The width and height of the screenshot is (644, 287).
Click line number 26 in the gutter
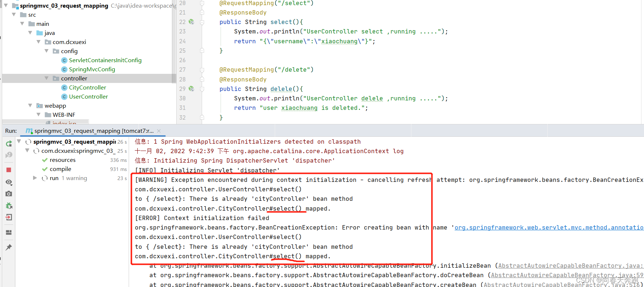coord(182,60)
